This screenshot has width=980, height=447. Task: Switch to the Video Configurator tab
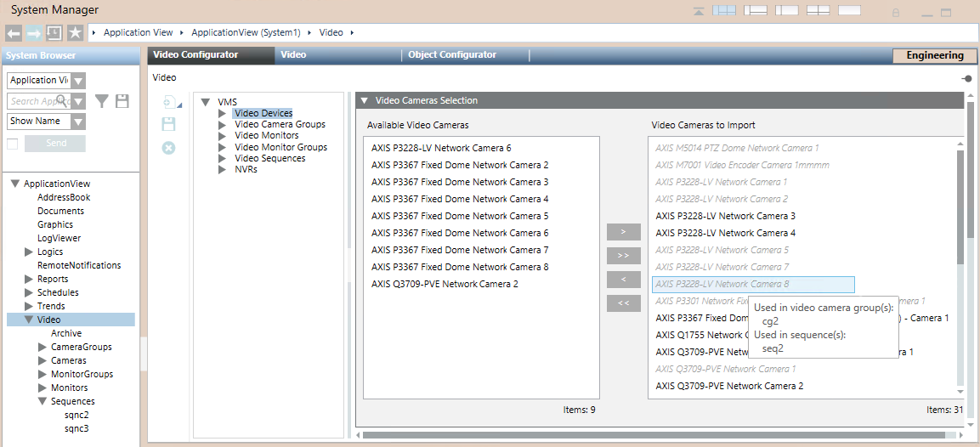pyautogui.click(x=211, y=55)
